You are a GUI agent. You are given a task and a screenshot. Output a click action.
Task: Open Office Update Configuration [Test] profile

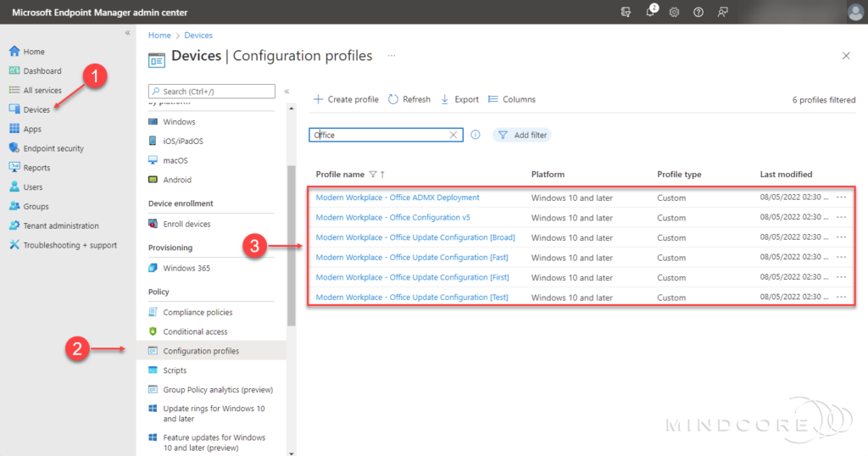412,298
